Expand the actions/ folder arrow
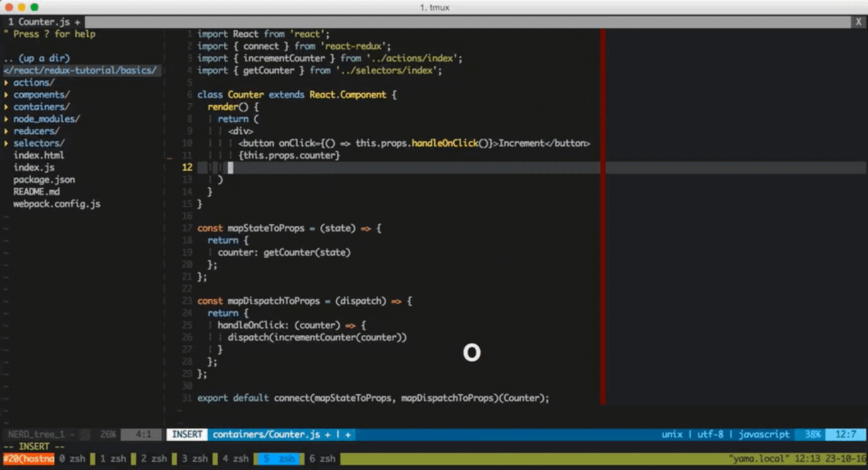 (7, 83)
